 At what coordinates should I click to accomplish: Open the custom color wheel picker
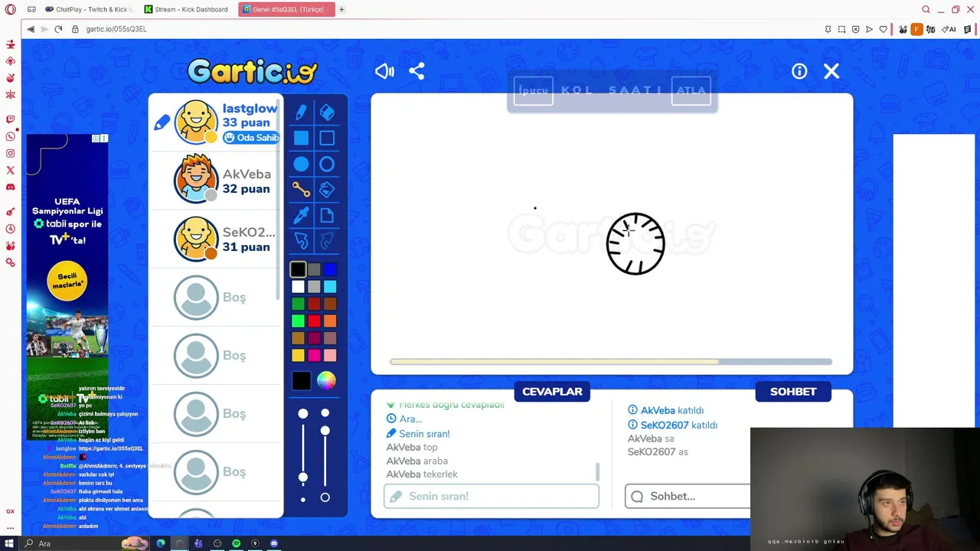tap(326, 381)
